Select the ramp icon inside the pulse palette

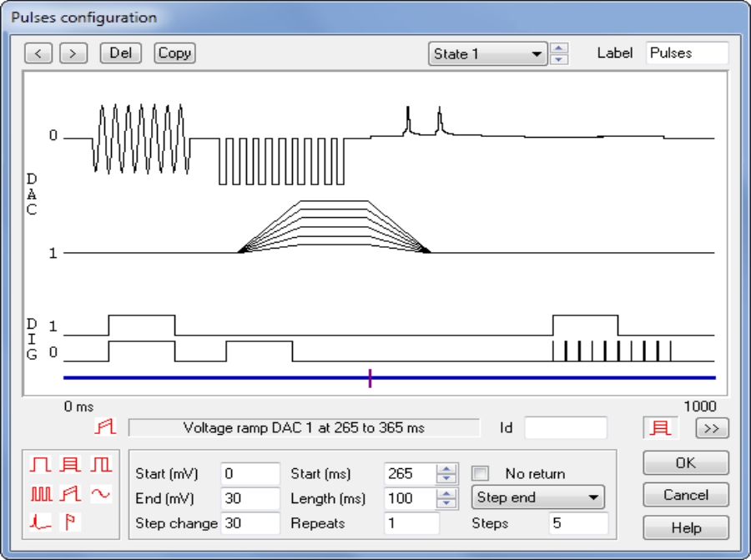(x=70, y=494)
